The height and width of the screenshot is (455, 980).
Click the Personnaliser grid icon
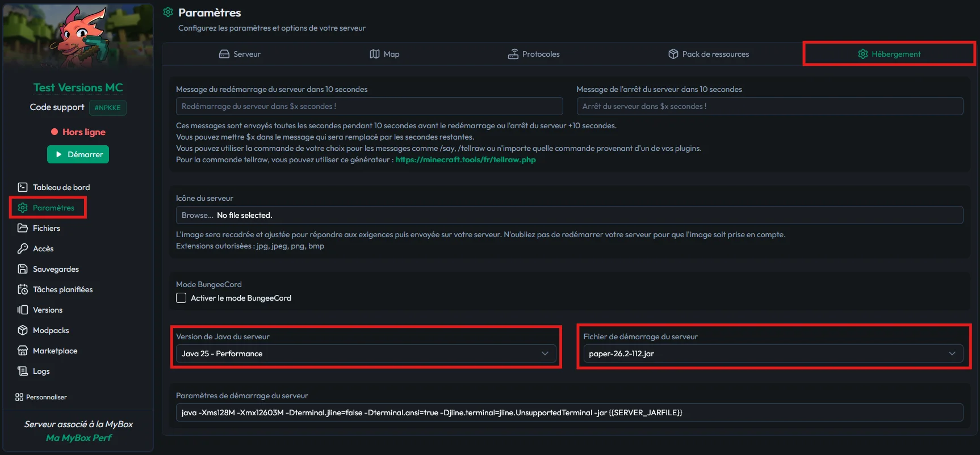(19, 397)
